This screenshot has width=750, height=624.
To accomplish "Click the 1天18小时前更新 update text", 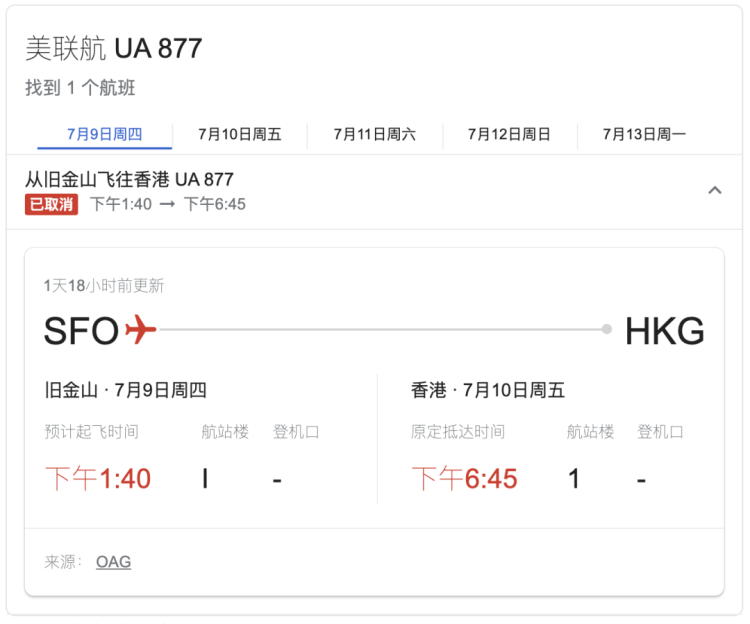I will coord(104,286).
